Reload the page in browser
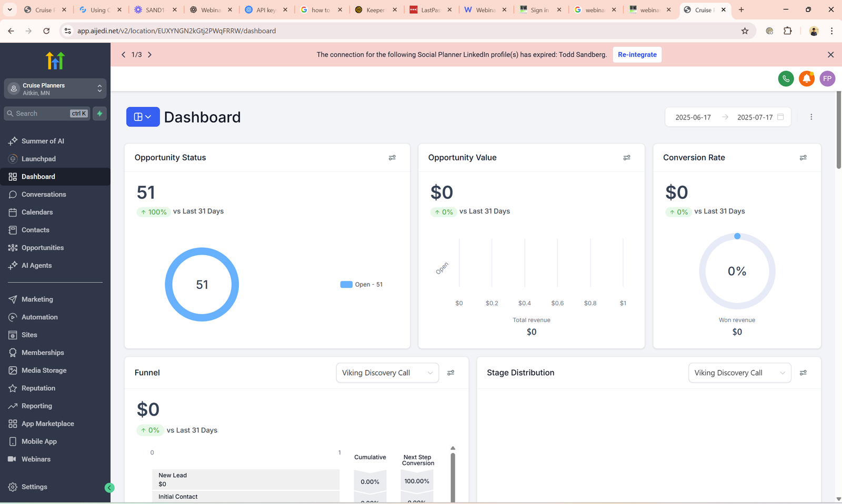The width and height of the screenshot is (842, 504). (46, 31)
